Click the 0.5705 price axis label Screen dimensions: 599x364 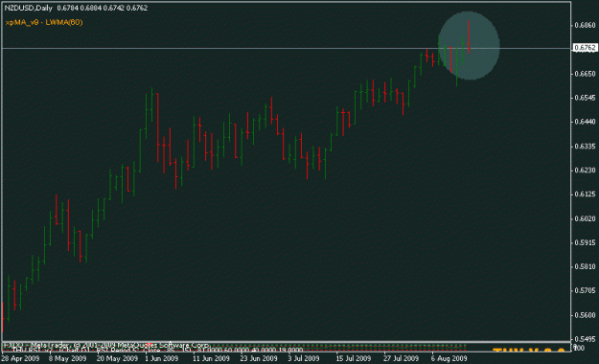(x=585, y=291)
